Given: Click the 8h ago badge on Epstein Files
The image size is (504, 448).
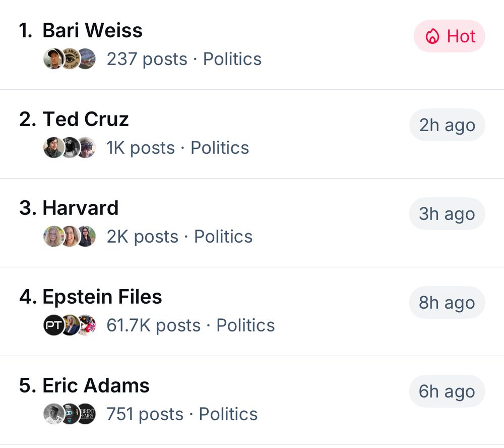Looking at the screenshot, I should click(447, 302).
